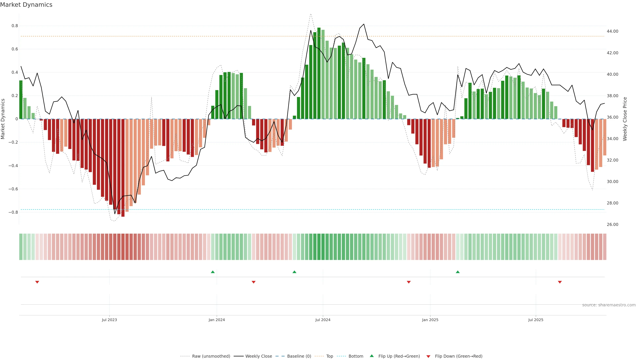
Task: Click the green triangle icon in the legend
Action: [372, 356]
